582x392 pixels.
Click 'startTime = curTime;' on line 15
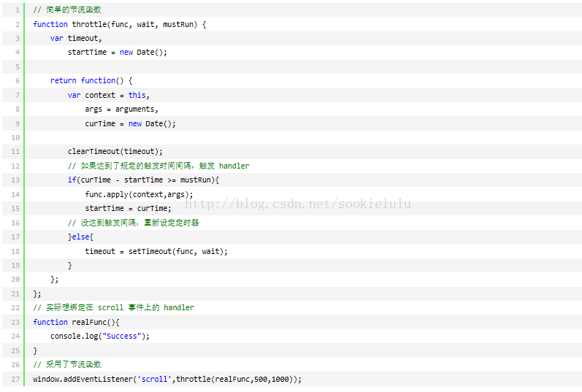(x=128, y=208)
